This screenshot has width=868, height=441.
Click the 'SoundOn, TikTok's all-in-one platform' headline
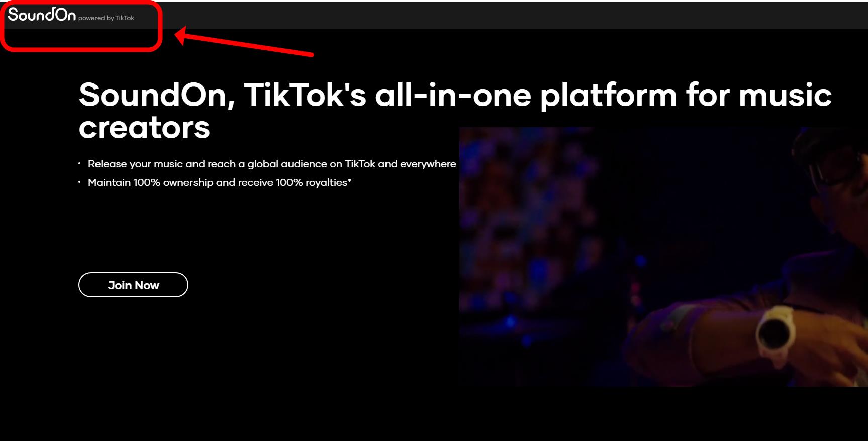(455, 111)
